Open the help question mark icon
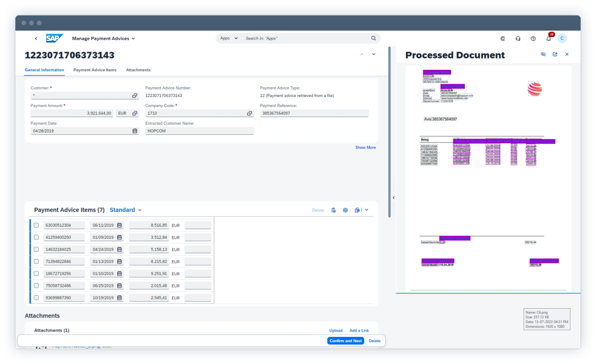Image resolution: width=596 pixels, height=364 pixels. 533,39
